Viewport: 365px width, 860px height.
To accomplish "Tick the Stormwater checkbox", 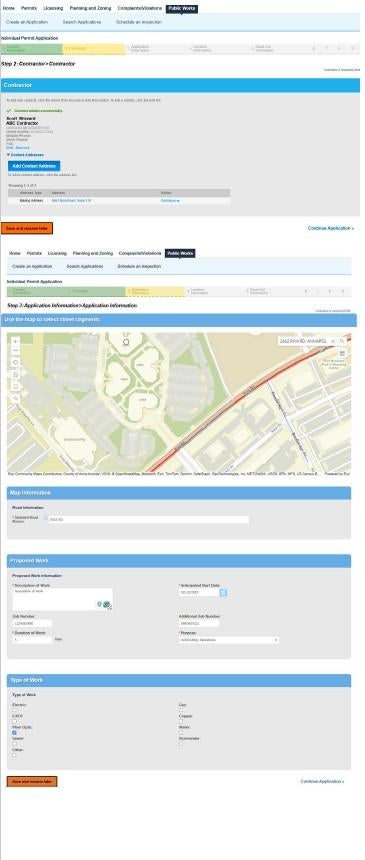I will [x=181, y=744].
